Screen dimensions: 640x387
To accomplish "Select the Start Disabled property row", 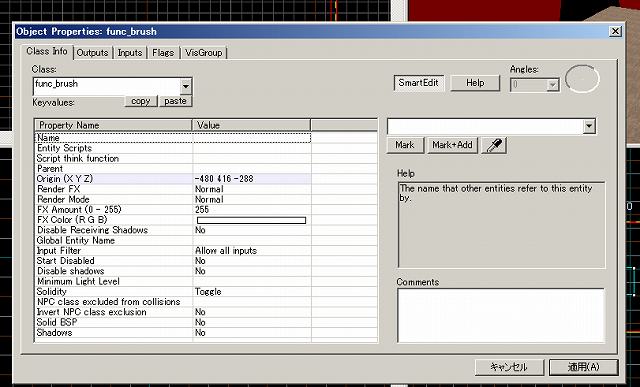I will [173, 261].
